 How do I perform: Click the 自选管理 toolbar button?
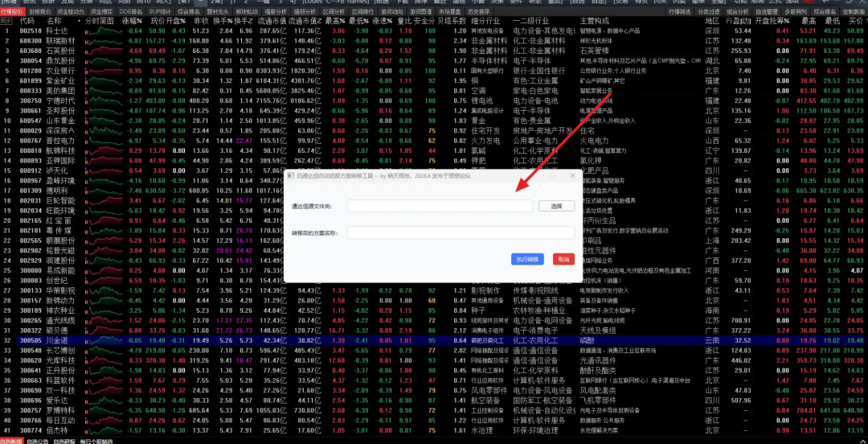(767, 11)
